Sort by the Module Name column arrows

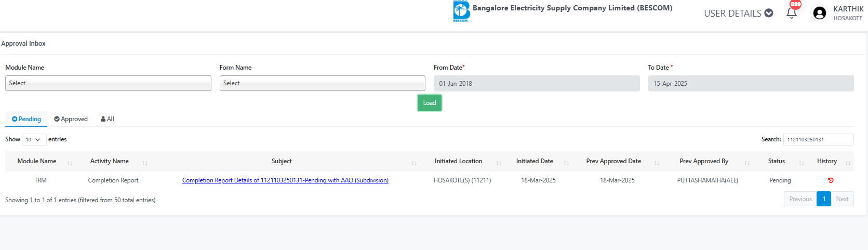(70, 163)
